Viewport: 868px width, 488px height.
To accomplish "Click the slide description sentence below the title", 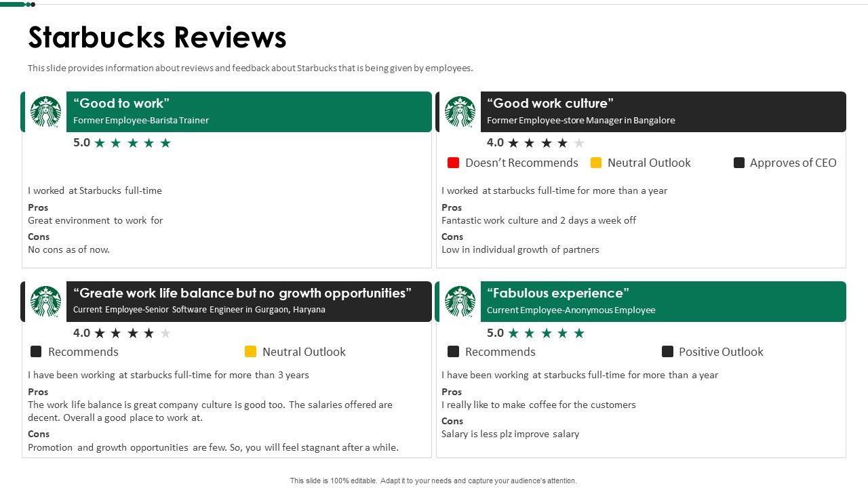I will pos(250,68).
